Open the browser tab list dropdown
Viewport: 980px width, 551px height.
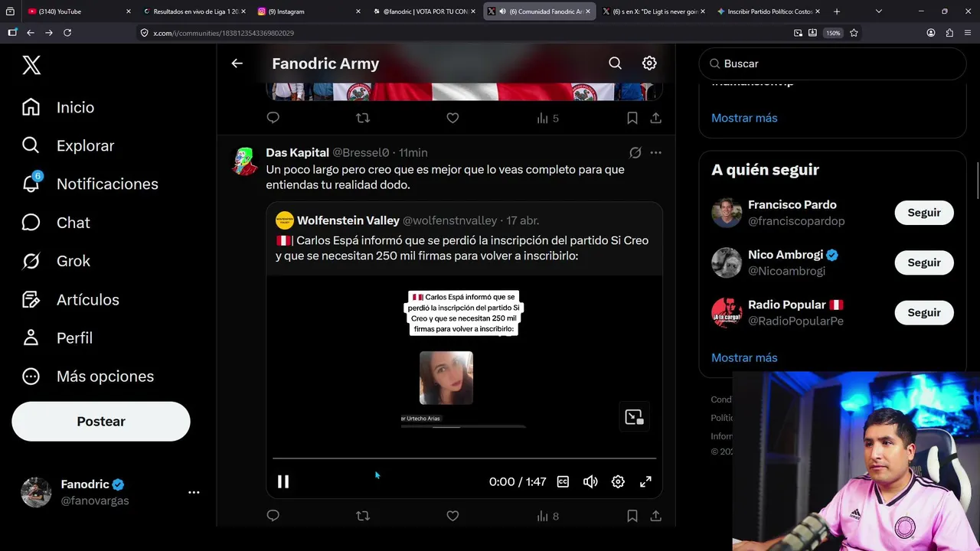tap(879, 11)
